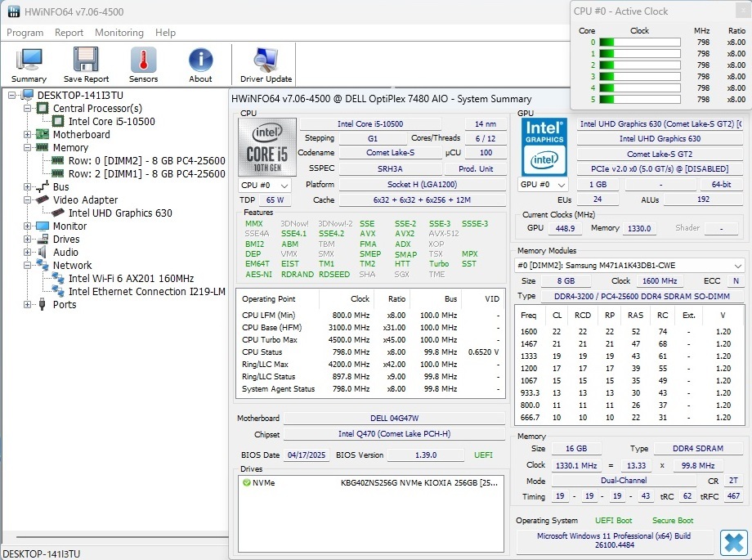The height and width of the screenshot is (560, 752).
Task: Select the Intel Wi-Fi 6 AX201 adapter icon
Action: point(58,278)
